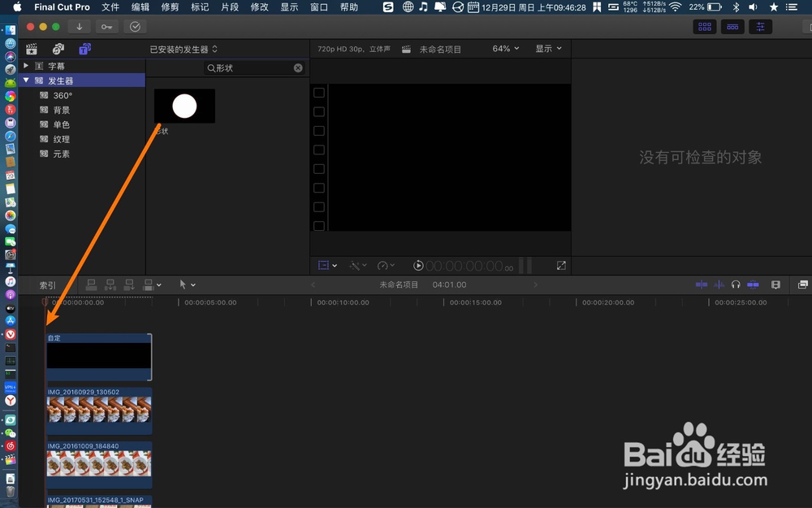Image resolution: width=812 pixels, height=508 pixels.
Task: Click the clapperboard icon beside 未命名项目
Action: [407, 50]
